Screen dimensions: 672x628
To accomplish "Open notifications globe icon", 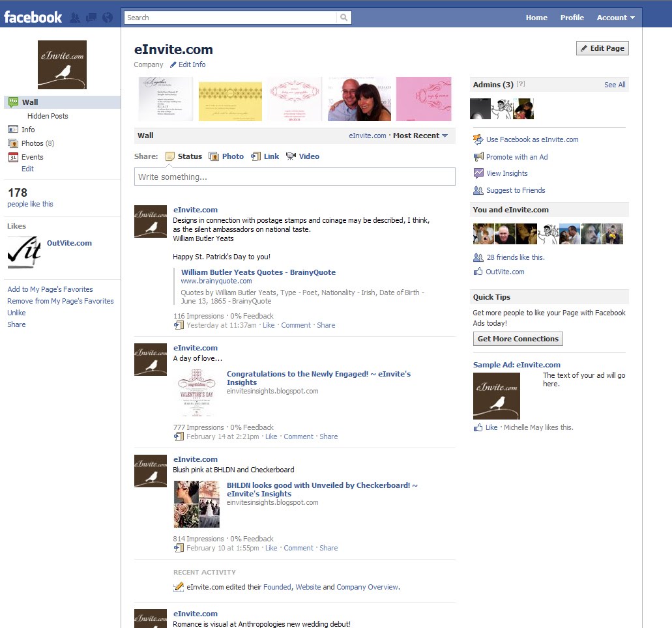I will click(108, 18).
